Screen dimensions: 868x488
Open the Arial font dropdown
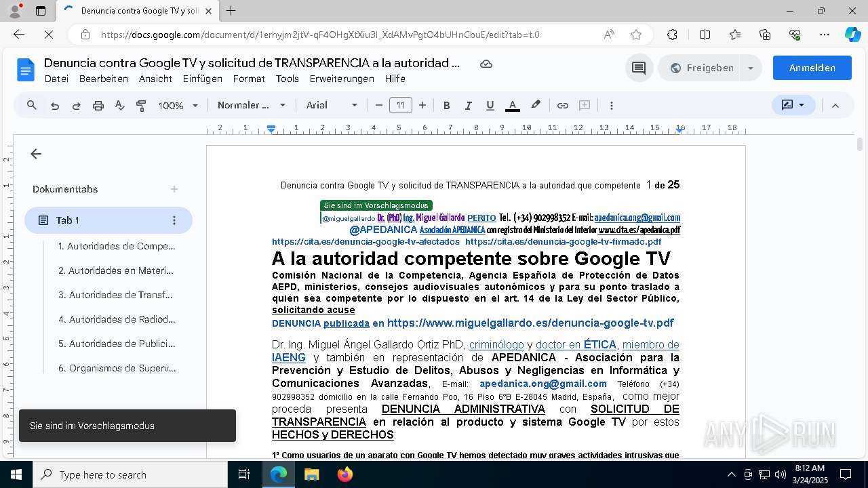(332, 105)
